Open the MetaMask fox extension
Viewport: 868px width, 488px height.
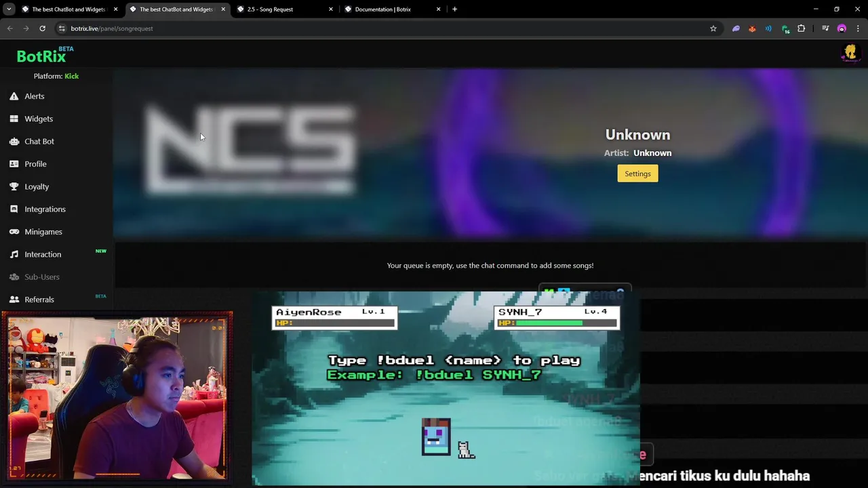(x=752, y=28)
